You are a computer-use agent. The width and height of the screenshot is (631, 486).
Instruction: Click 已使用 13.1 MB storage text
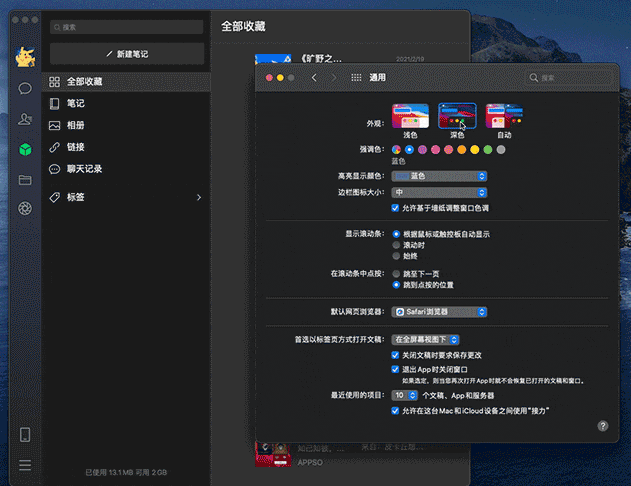[126, 472]
